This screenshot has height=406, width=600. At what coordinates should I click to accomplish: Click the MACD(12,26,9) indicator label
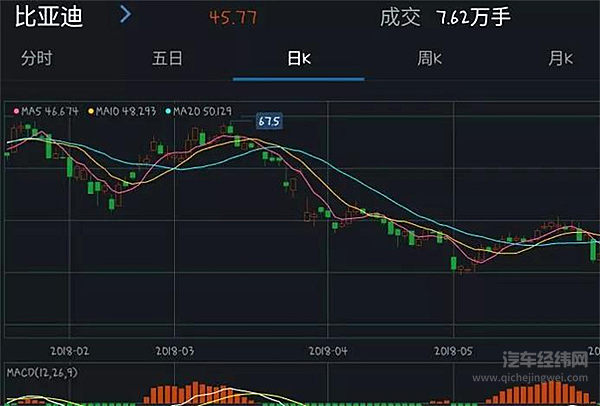click(x=42, y=372)
